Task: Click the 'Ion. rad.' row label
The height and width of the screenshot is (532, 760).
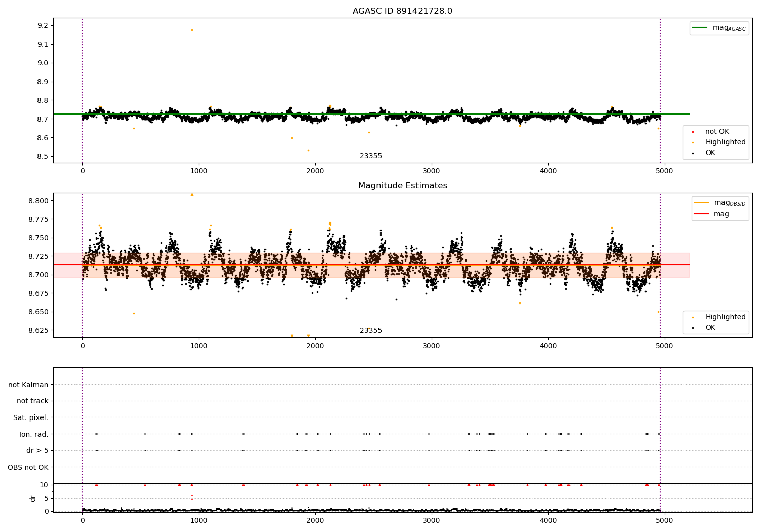Action: 34,434
